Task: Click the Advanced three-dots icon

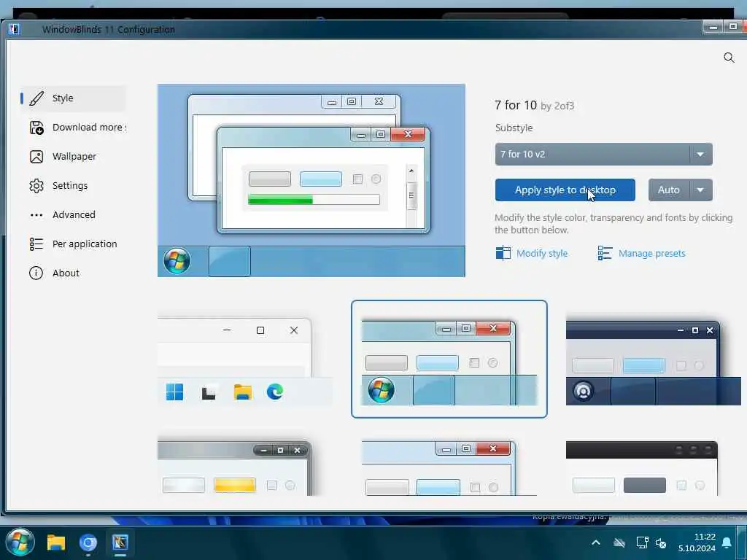Action: pos(36,215)
